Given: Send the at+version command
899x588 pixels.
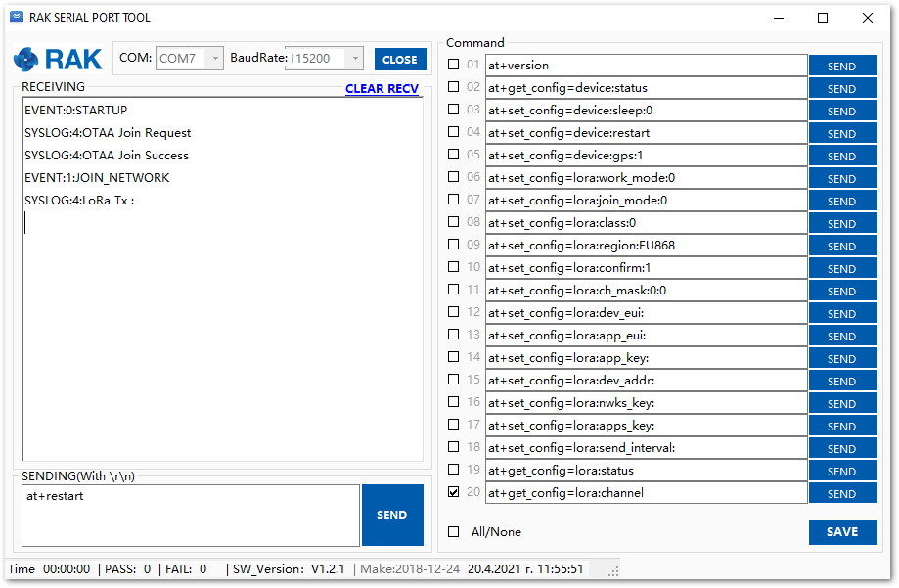Looking at the screenshot, I should [841, 67].
